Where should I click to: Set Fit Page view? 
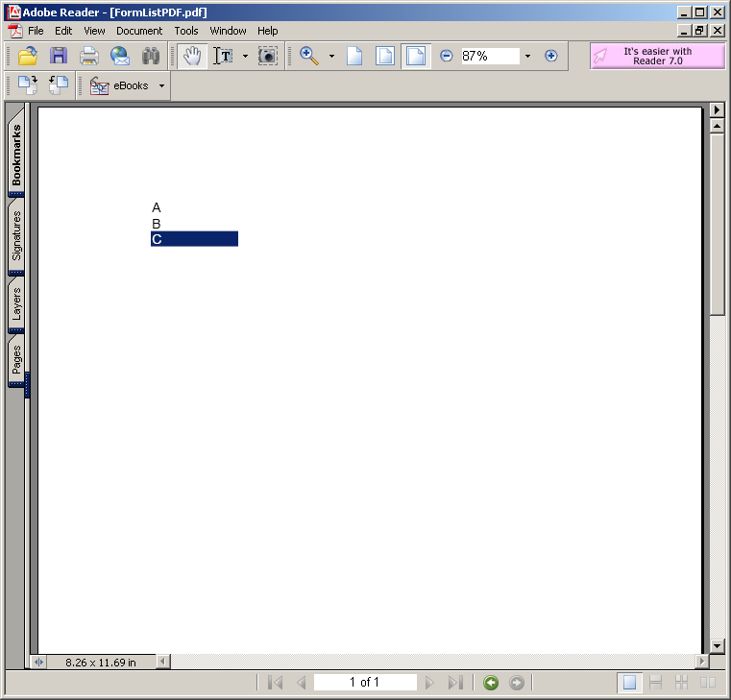click(385, 56)
